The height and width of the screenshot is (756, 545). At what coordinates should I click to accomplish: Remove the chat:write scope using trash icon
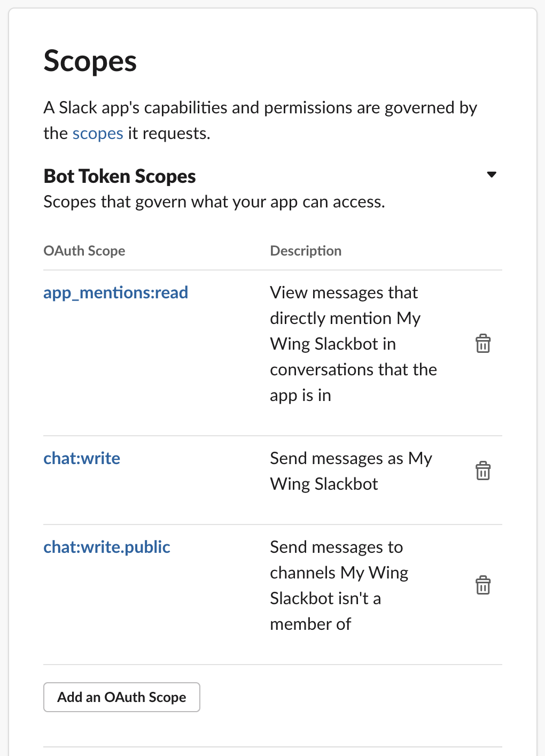click(x=483, y=470)
